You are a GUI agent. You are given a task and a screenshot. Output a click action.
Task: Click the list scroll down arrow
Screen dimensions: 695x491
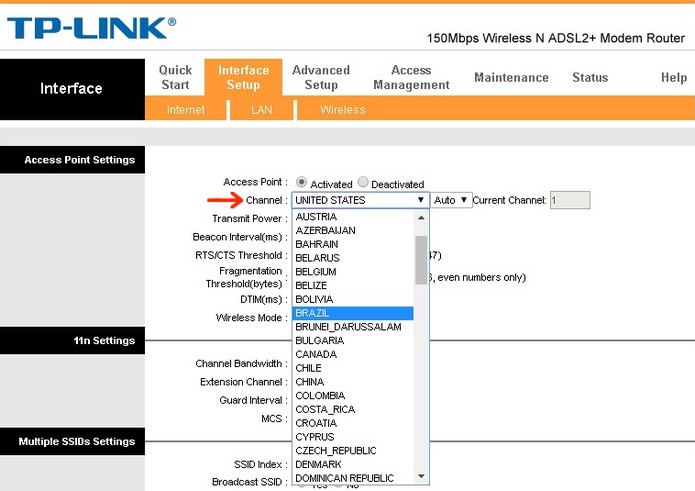[421, 476]
